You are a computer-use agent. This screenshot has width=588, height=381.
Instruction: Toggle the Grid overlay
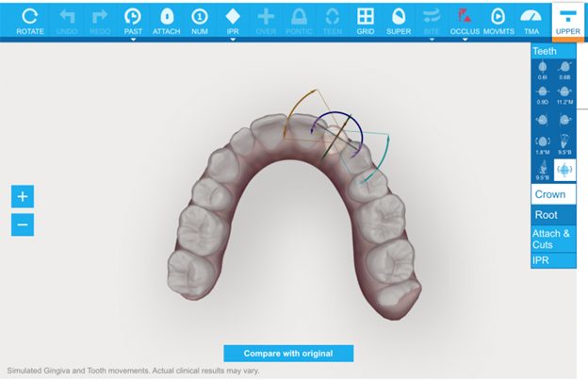coord(365,19)
